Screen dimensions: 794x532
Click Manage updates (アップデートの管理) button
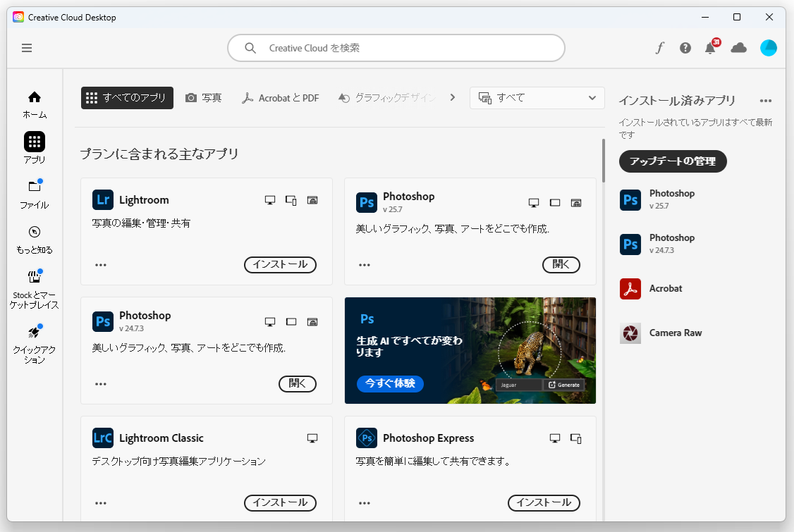click(x=673, y=161)
